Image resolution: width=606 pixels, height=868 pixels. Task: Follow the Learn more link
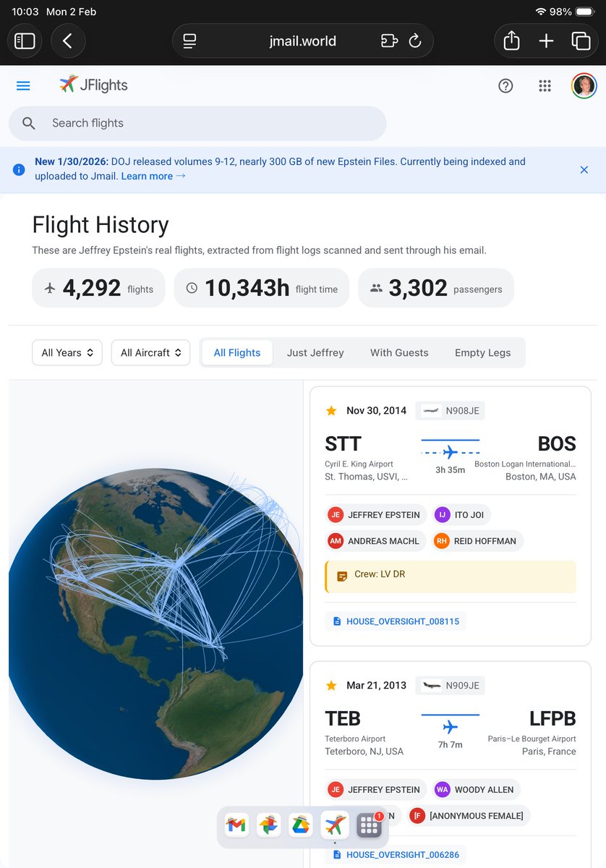(153, 176)
